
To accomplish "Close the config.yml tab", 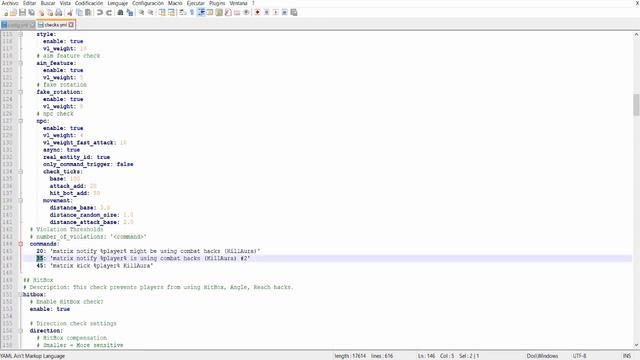I will pyautogui.click(x=33, y=25).
